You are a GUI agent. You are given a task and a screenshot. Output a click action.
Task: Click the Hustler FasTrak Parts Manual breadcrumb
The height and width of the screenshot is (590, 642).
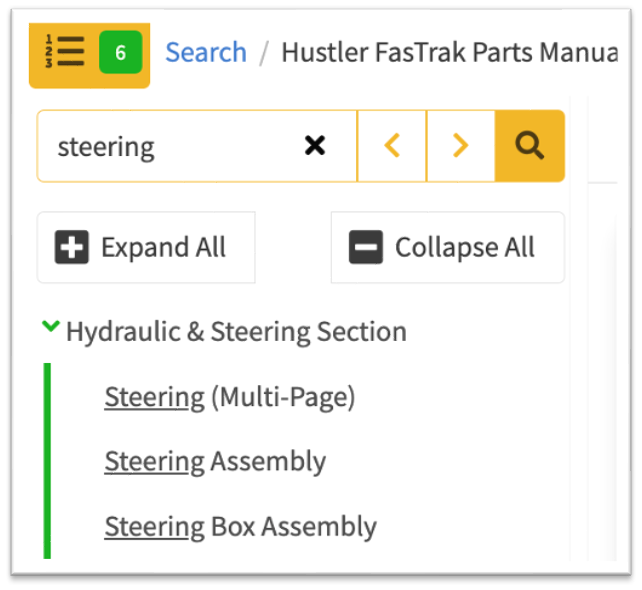coord(450,52)
